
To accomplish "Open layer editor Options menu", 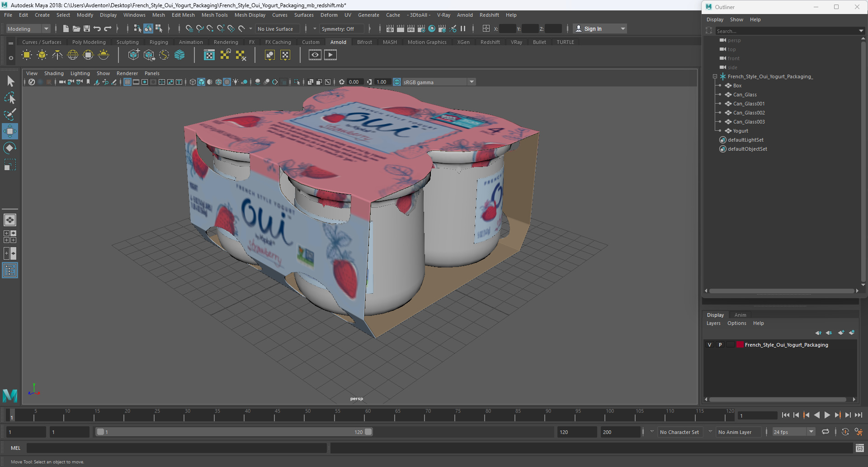I will [x=737, y=323].
